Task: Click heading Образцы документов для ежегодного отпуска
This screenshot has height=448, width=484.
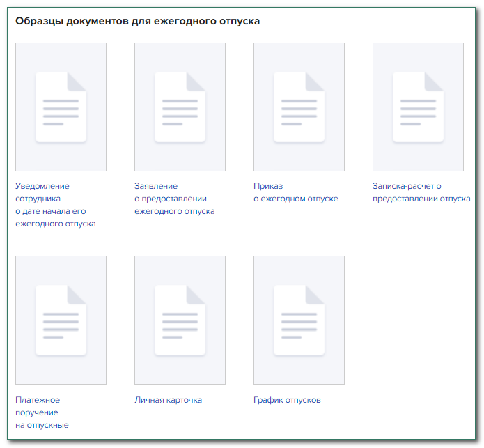Action: pyautogui.click(x=137, y=22)
